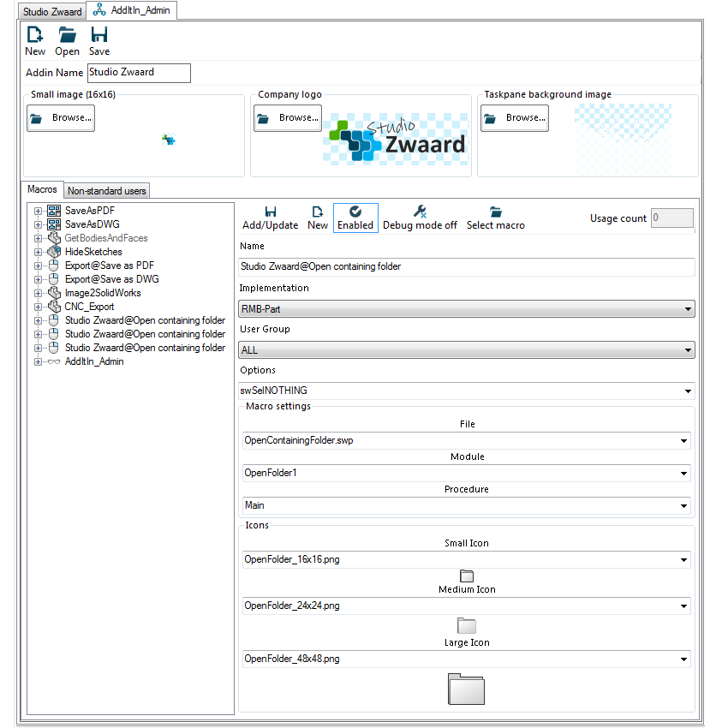Screen dimensions: 728x728
Task: Click the Taskpane background image preview
Action: (x=623, y=140)
